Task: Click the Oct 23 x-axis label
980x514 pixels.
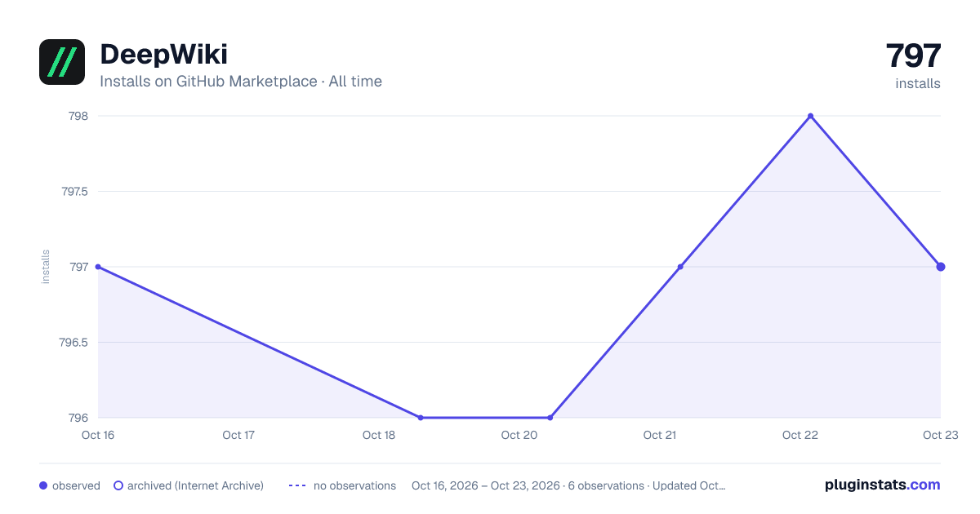Action: [940, 435]
